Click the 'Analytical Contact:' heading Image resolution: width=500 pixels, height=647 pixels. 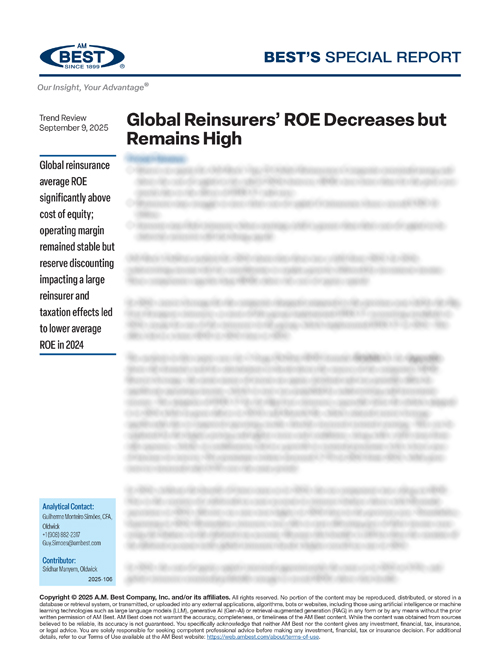point(68,506)
